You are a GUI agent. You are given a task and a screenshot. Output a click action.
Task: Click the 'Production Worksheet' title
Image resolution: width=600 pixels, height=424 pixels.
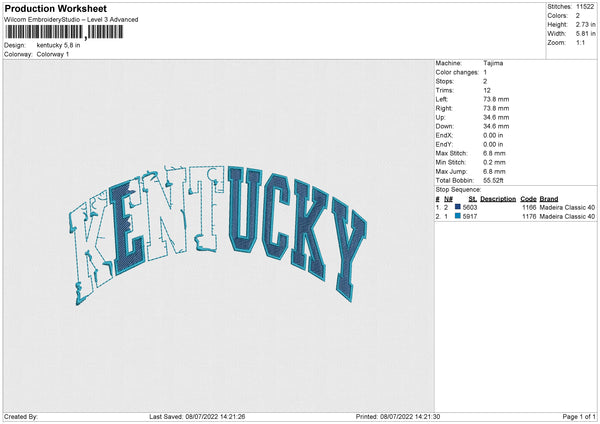55,8
